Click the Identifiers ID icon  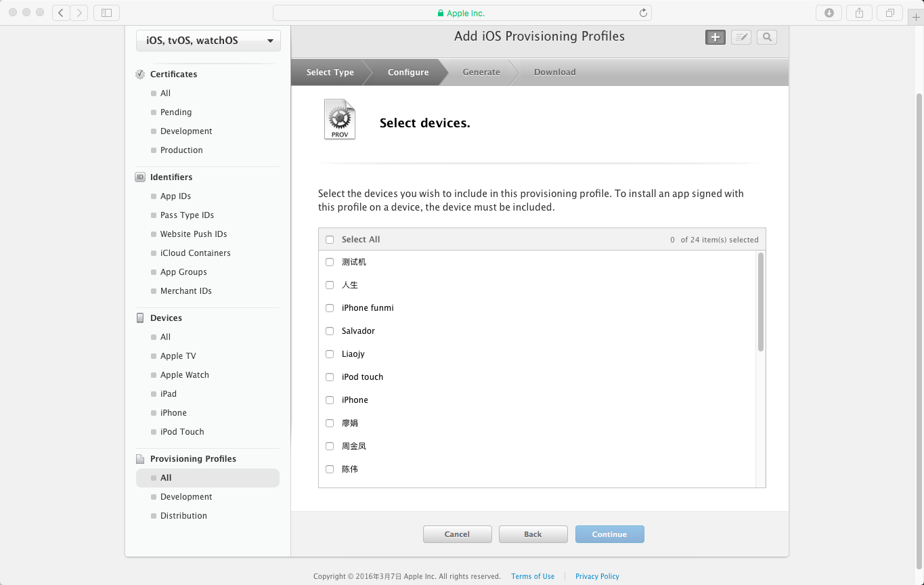140,177
